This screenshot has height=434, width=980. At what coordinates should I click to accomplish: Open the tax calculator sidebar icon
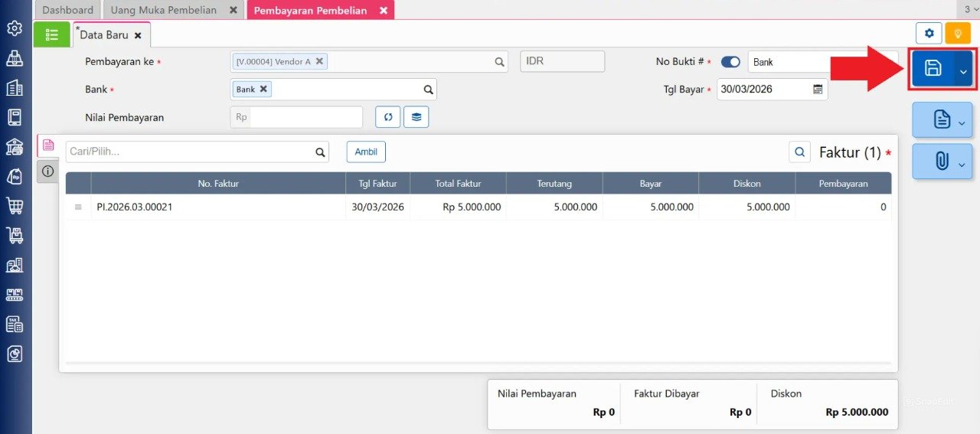[x=14, y=324]
